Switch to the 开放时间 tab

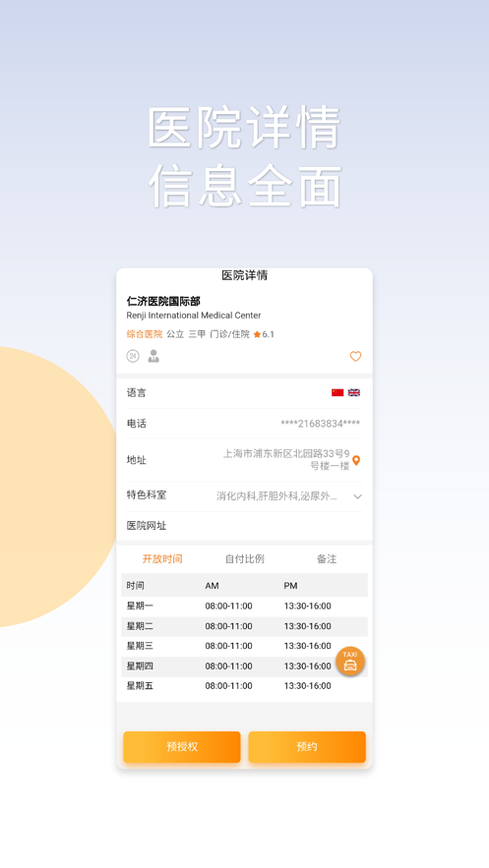pos(162,559)
